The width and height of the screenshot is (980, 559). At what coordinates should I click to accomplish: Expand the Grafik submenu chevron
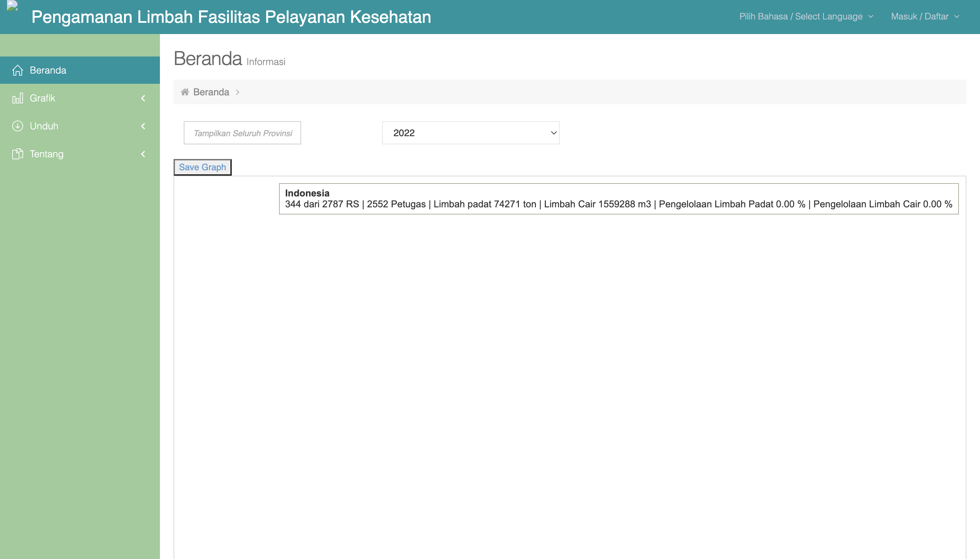click(x=143, y=98)
